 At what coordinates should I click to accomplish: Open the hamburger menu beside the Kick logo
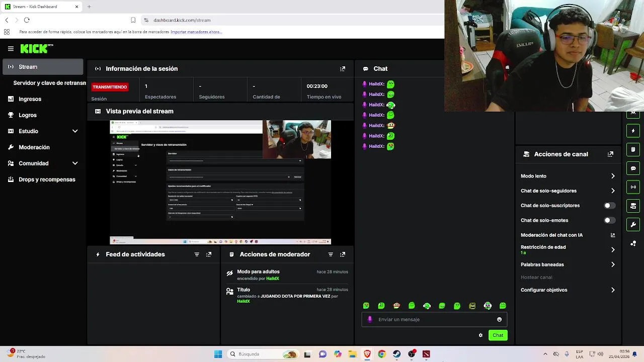click(x=11, y=49)
